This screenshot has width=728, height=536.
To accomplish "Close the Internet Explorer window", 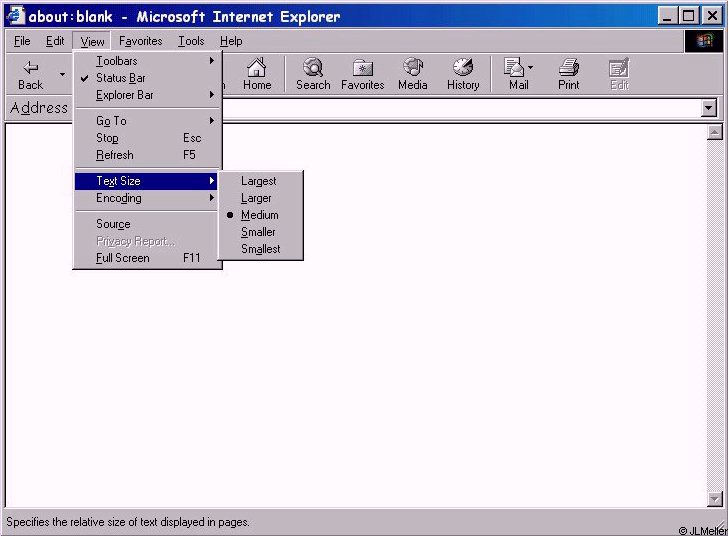I will click(x=712, y=16).
